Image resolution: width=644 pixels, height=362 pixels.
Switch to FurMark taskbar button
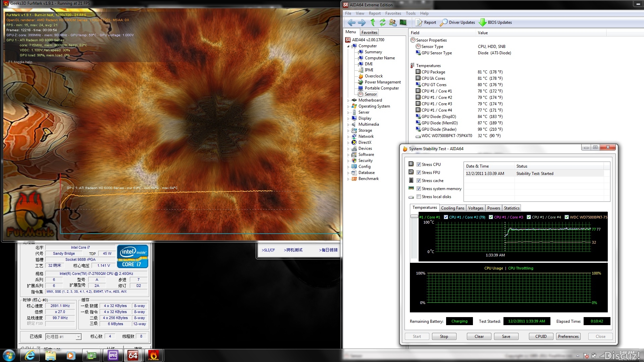(x=154, y=355)
